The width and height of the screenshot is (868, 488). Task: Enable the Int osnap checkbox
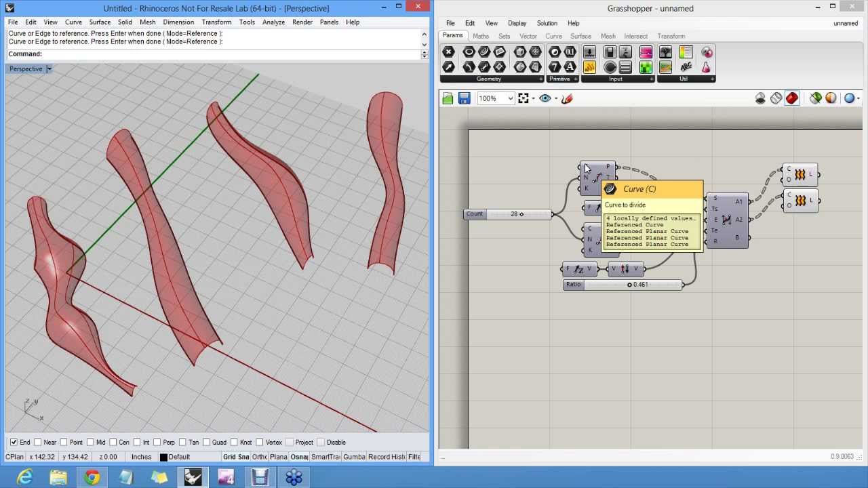click(137, 443)
